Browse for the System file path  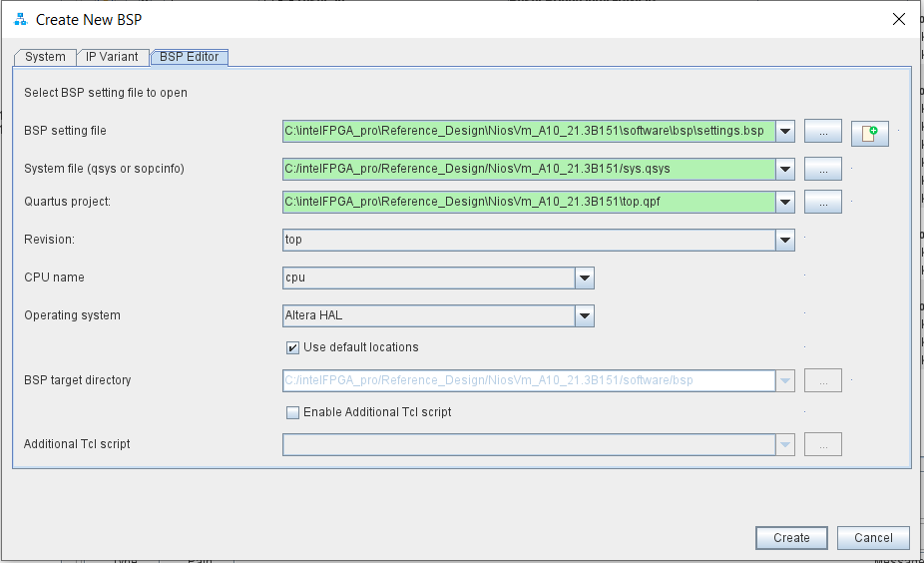click(822, 169)
